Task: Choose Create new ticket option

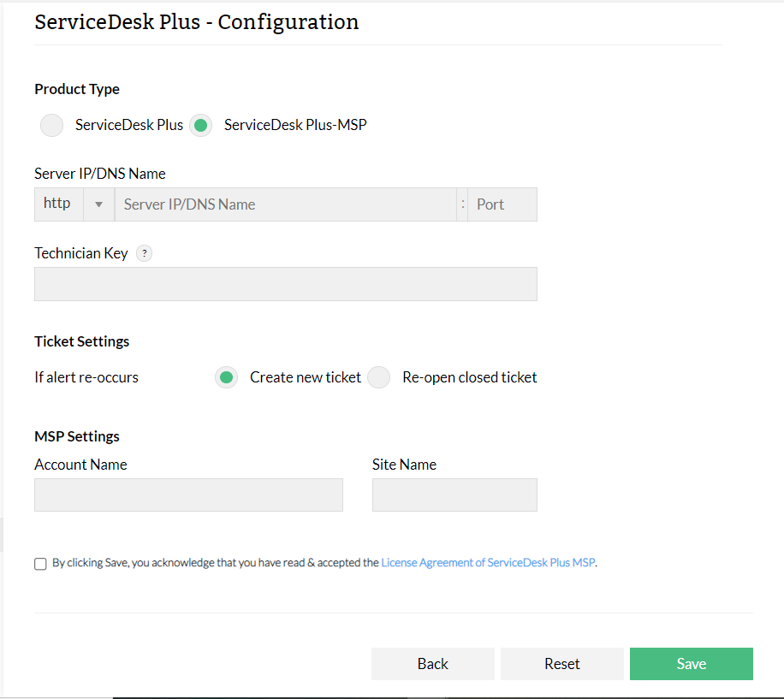Action: pos(227,377)
